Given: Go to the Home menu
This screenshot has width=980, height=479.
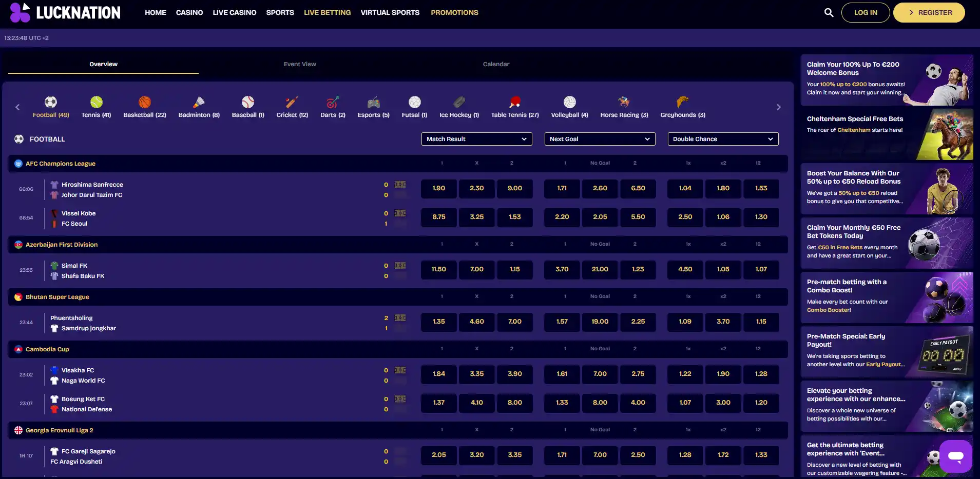Looking at the screenshot, I should (156, 12).
